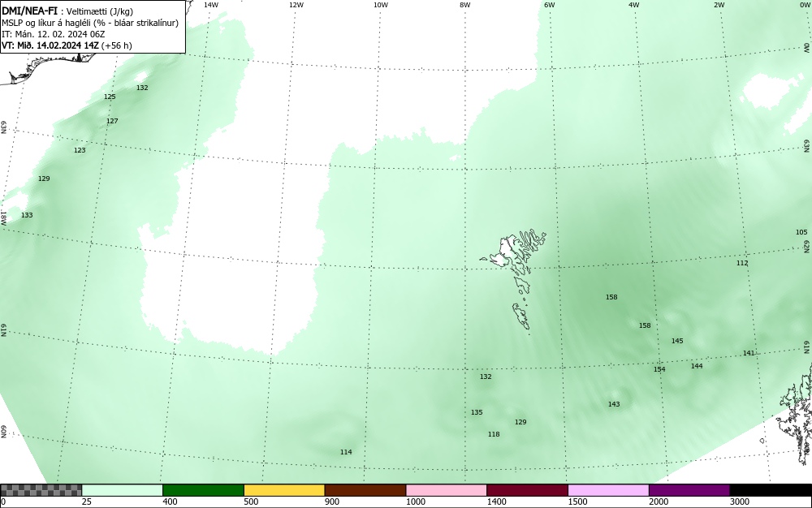Screen dimensions: 812x508
Task: Click the DMI/NEA-FI title text
Action: (29, 11)
